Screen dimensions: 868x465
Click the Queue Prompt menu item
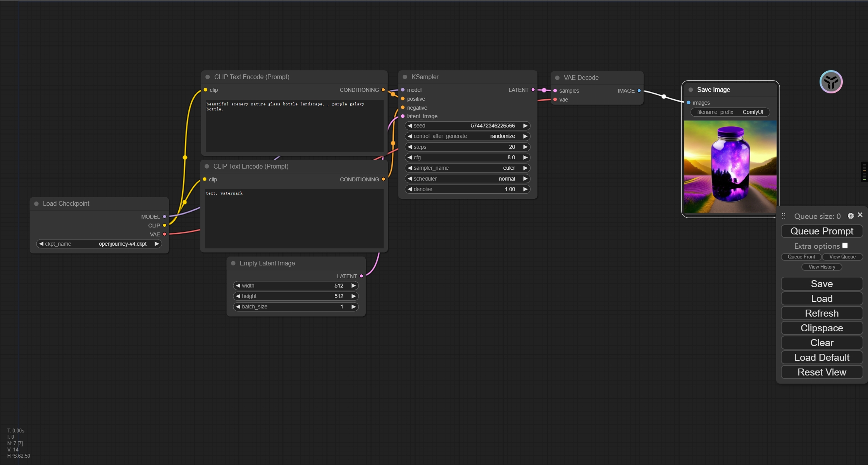(x=822, y=231)
